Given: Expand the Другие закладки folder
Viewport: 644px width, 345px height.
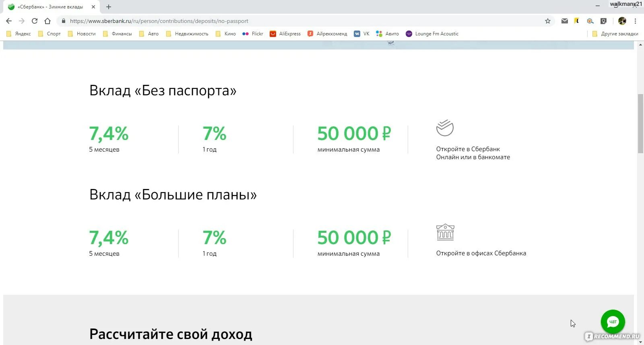Looking at the screenshot, I should tap(615, 34).
